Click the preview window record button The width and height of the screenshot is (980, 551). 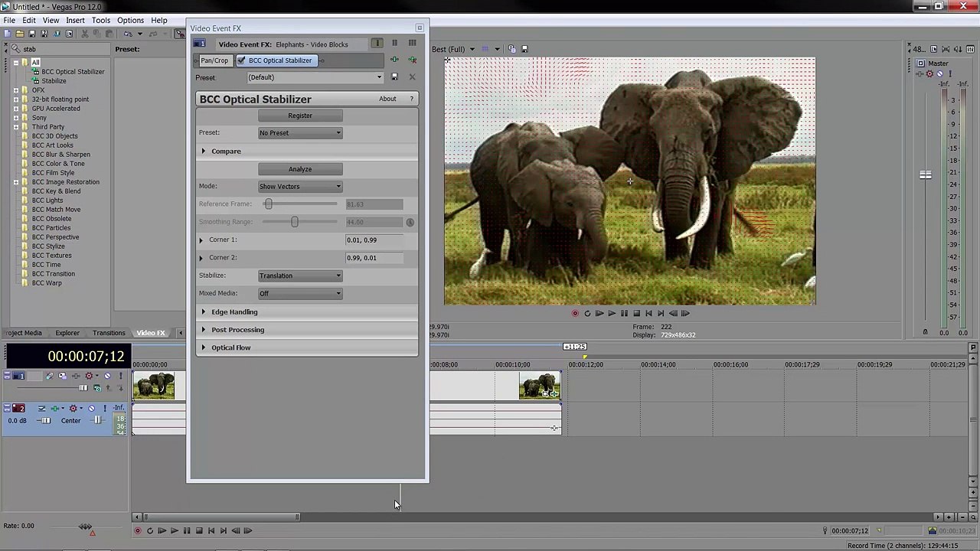pyautogui.click(x=575, y=313)
